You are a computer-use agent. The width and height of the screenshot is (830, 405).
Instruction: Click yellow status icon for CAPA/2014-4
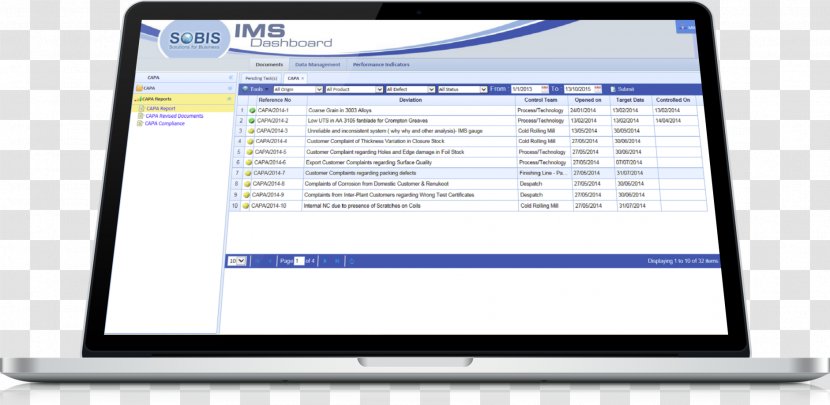tap(250, 141)
